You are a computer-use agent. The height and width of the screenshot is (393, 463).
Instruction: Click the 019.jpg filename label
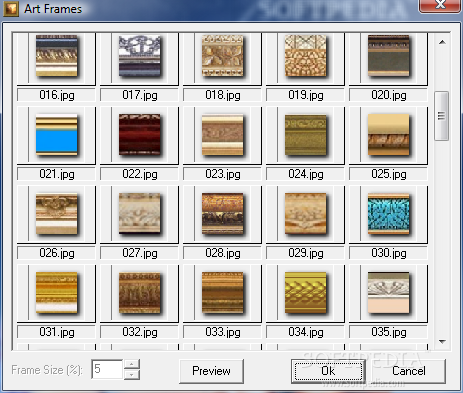pyautogui.click(x=305, y=95)
